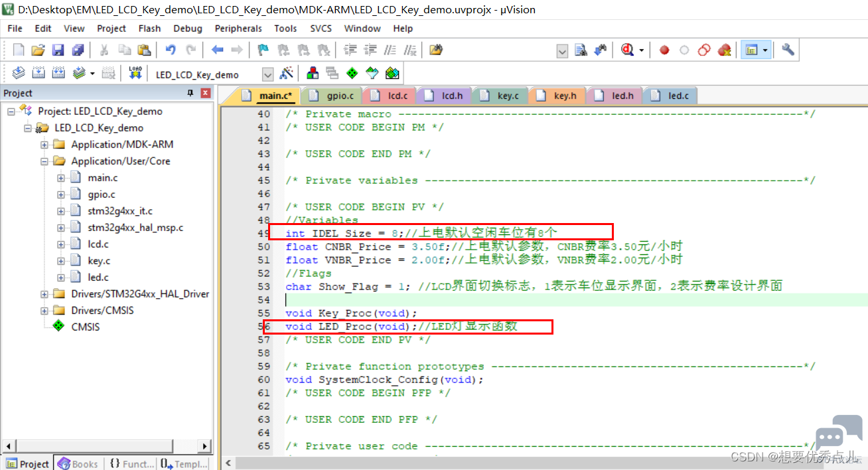Image resolution: width=868 pixels, height=470 pixels.
Task: Open the Configuration wrench icon
Action: point(788,50)
